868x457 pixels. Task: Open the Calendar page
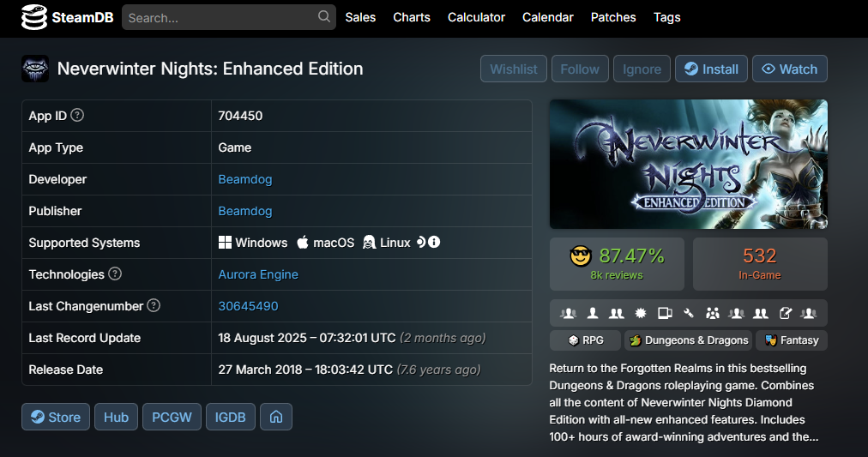(x=547, y=17)
